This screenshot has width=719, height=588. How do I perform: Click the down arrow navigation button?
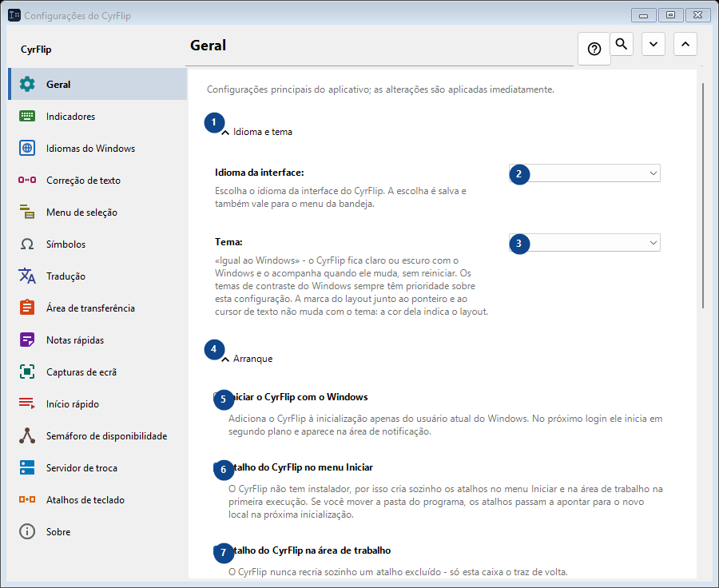(x=653, y=44)
